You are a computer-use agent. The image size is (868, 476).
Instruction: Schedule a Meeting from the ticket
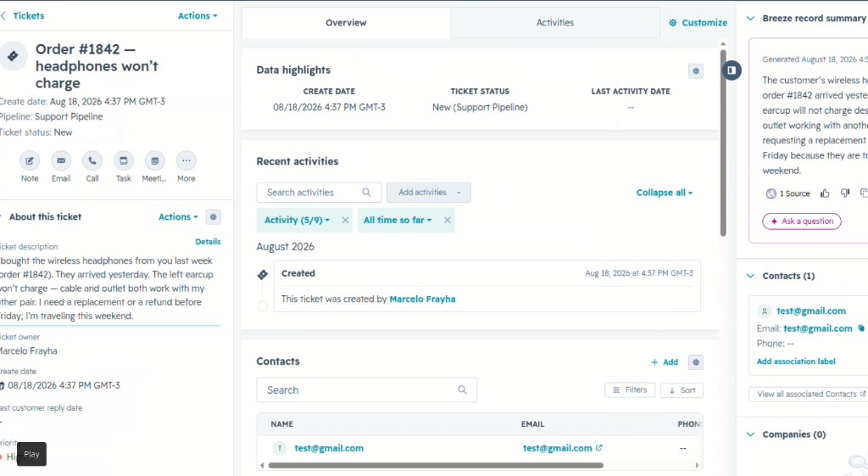(154, 160)
